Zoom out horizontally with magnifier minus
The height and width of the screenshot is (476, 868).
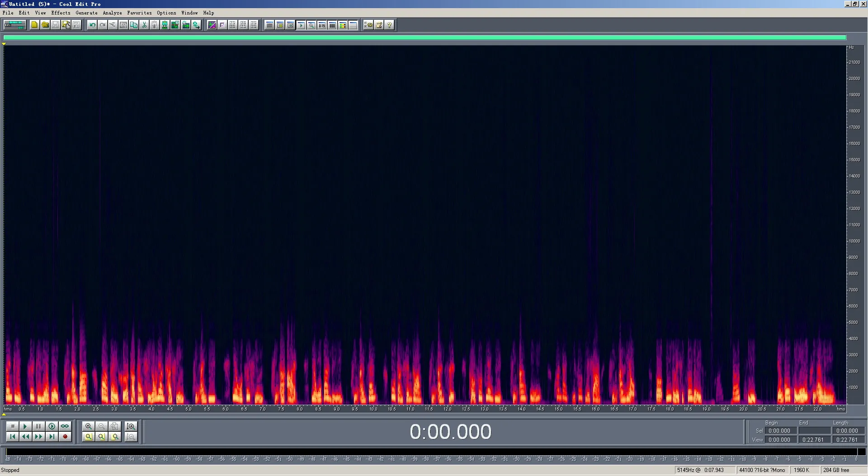click(x=102, y=426)
